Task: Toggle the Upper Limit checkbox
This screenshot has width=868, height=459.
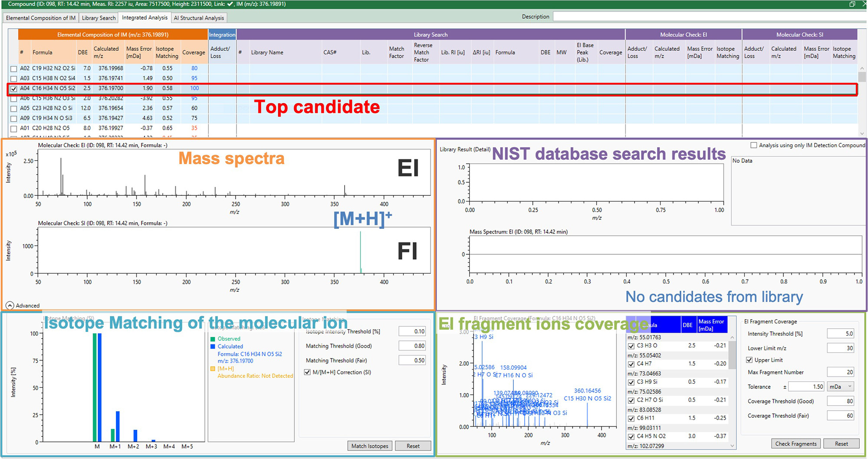Action: (749, 360)
